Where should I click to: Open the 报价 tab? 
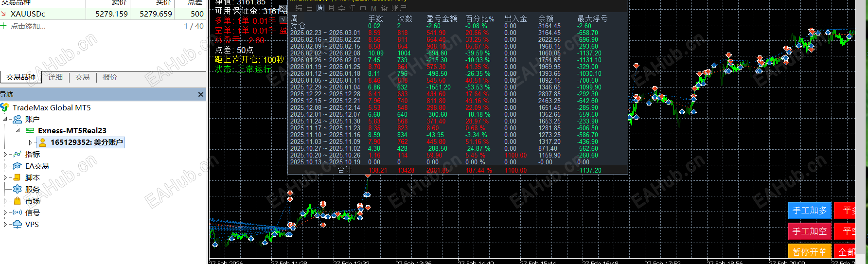click(110, 77)
